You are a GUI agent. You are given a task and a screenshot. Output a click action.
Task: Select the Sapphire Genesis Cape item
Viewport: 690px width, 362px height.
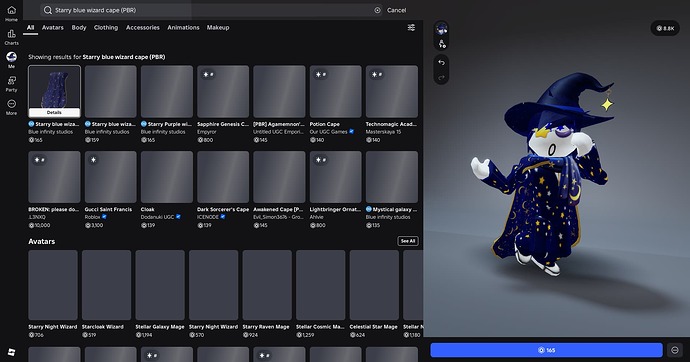point(223,91)
